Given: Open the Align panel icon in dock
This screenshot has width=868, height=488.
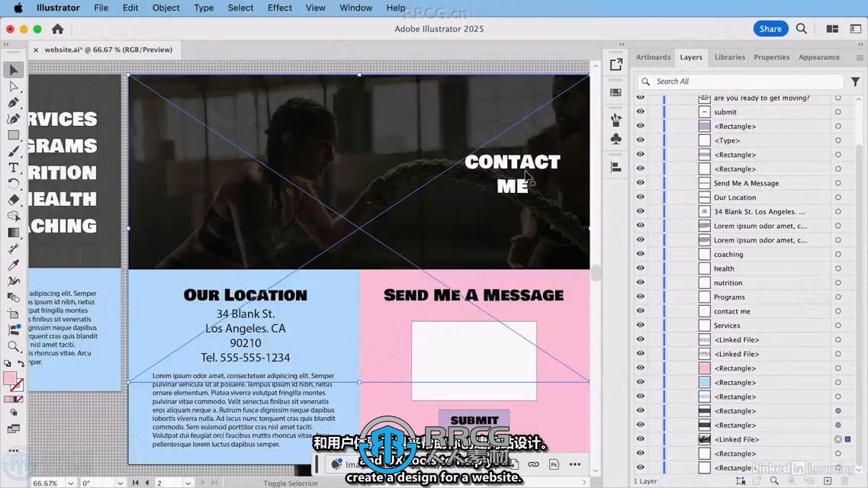Looking at the screenshot, I should [616, 167].
